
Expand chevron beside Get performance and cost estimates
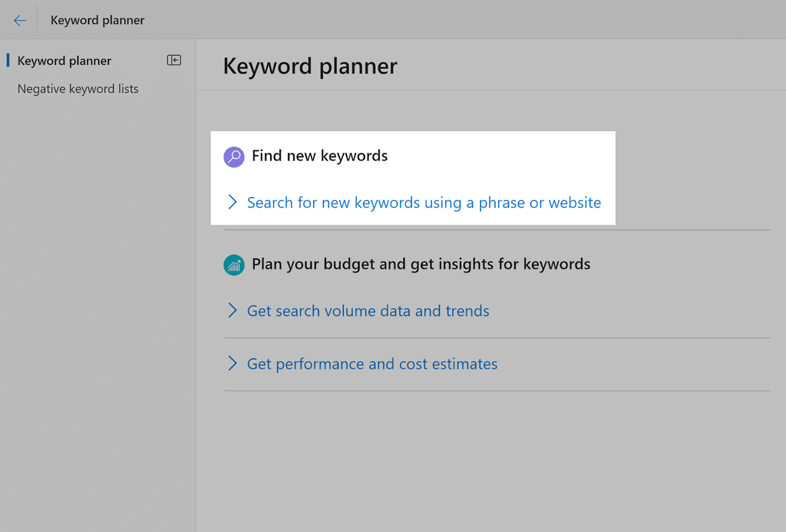[232, 363]
